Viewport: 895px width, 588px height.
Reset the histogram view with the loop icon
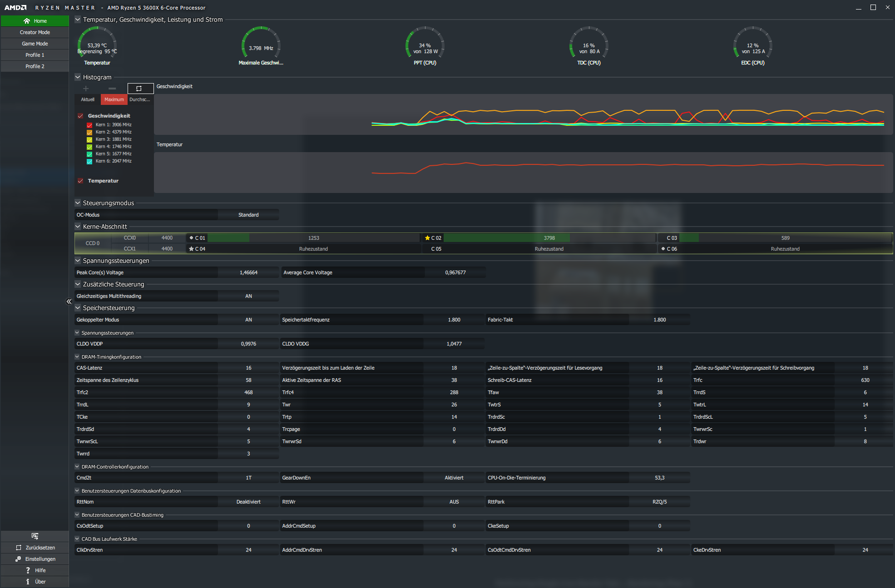[x=139, y=89]
